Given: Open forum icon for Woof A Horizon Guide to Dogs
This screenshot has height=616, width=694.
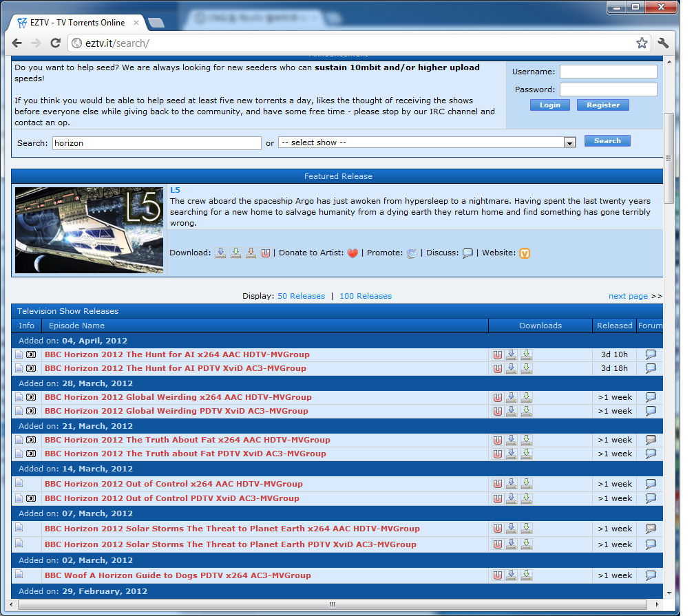Looking at the screenshot, I should pyautogui.click(x=651, y=575).
